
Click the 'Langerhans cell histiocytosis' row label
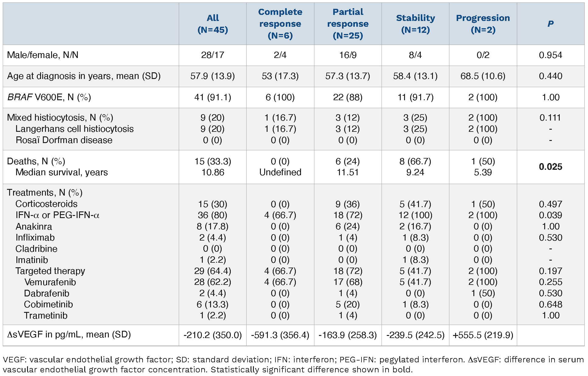(74, 129)
